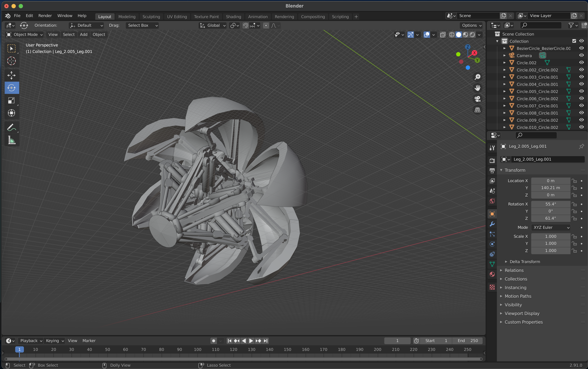Uncheck the Collection exclude checkbox
The width and height of the screenshot is (588, 369).
pos(574,41)
